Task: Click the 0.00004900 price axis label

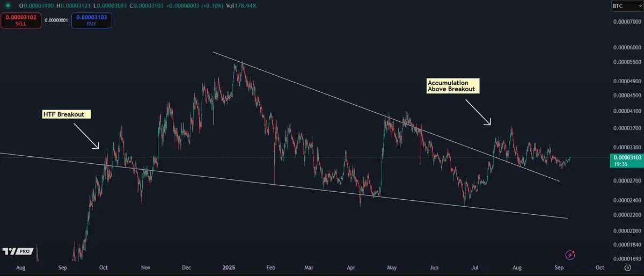Action: [x=627, y=81]
